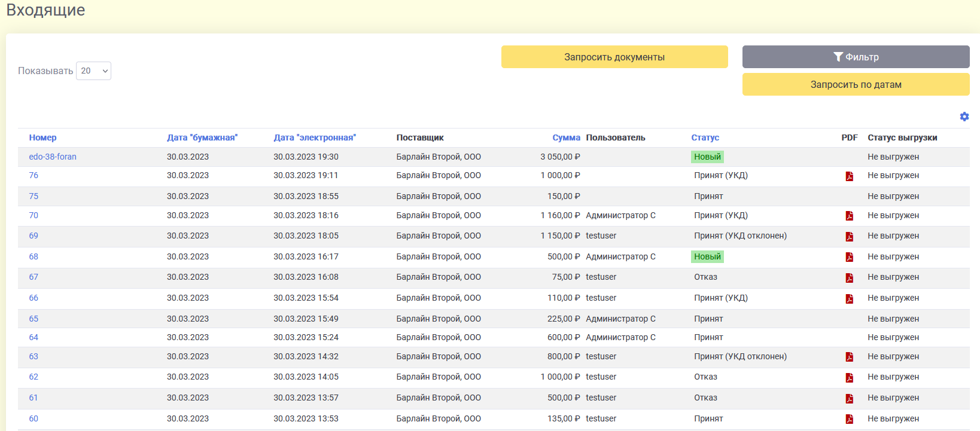Sort by Номер column header
This screenshot has height=431, width=980.
(x=42, y=137)
